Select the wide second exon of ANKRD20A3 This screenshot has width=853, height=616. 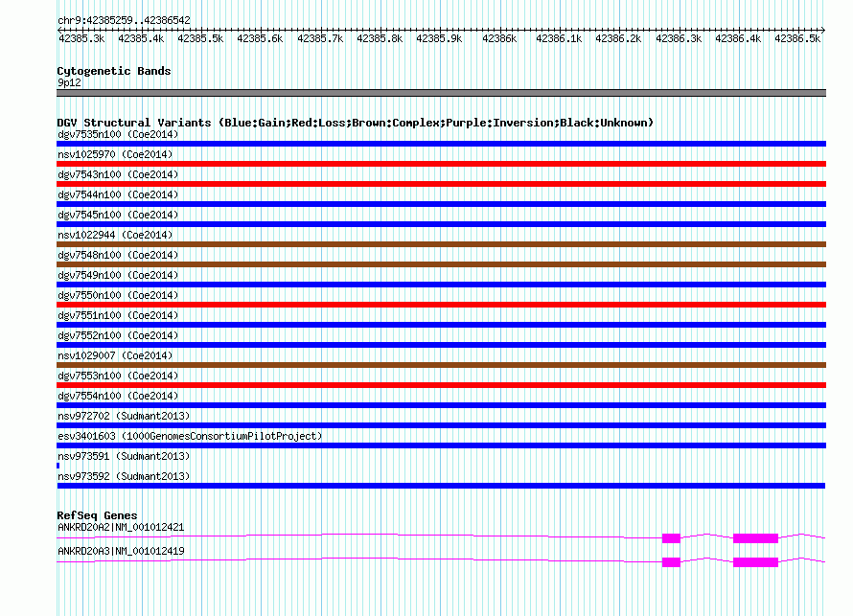(x=755, y=562)
